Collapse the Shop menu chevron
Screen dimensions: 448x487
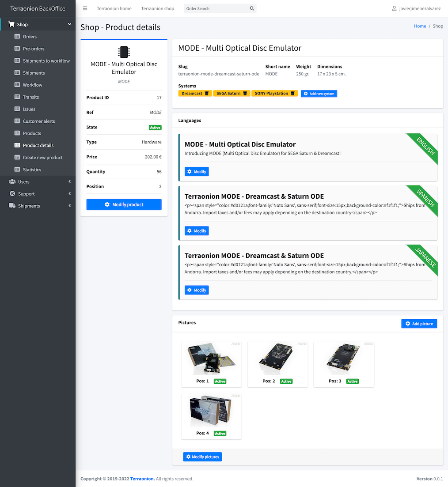pyautogui.click(x=70, y=24)
